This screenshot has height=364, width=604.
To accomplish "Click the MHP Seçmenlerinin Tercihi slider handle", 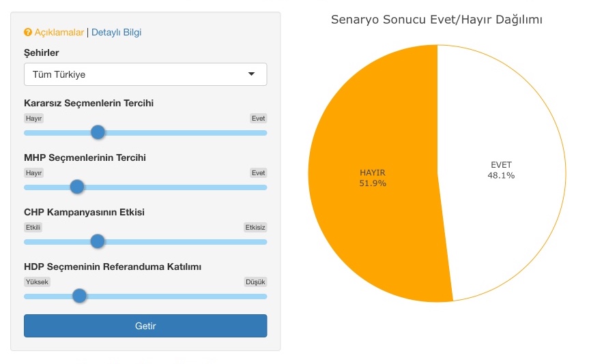I will tap(77, 187).
